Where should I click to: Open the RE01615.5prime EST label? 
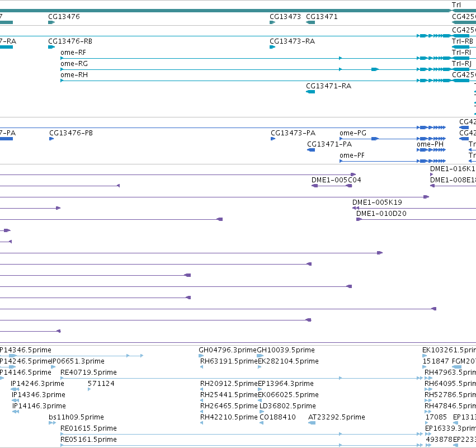coord(88,429)
